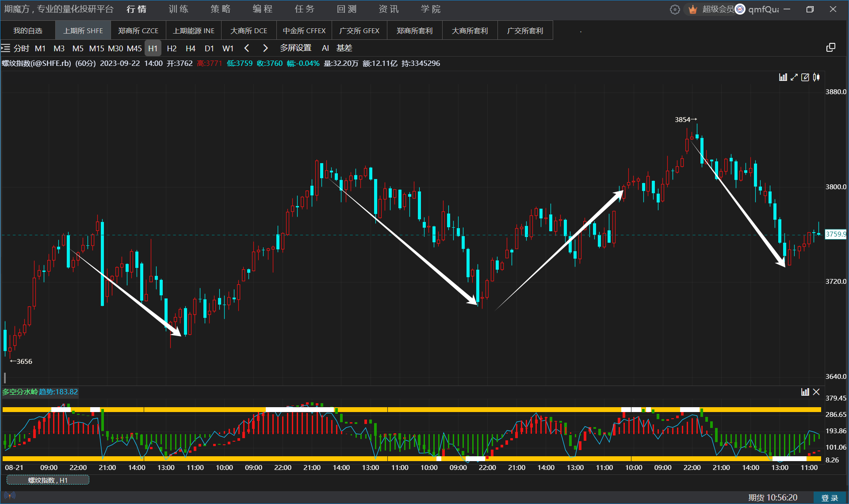Image resolution: width=849 pixels, height=504 pixels.
Task: Open the 回测 backtest menu
Action: (x=346, y=9)
